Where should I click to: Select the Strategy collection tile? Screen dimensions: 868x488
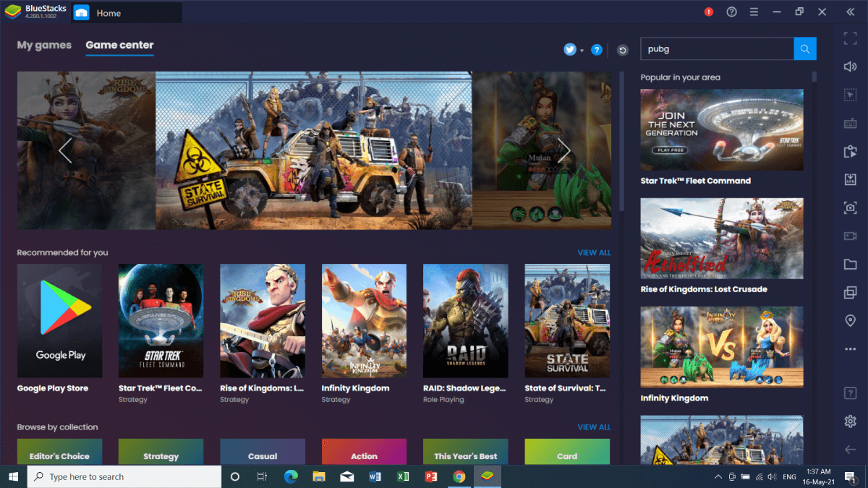tap(161, 452)
